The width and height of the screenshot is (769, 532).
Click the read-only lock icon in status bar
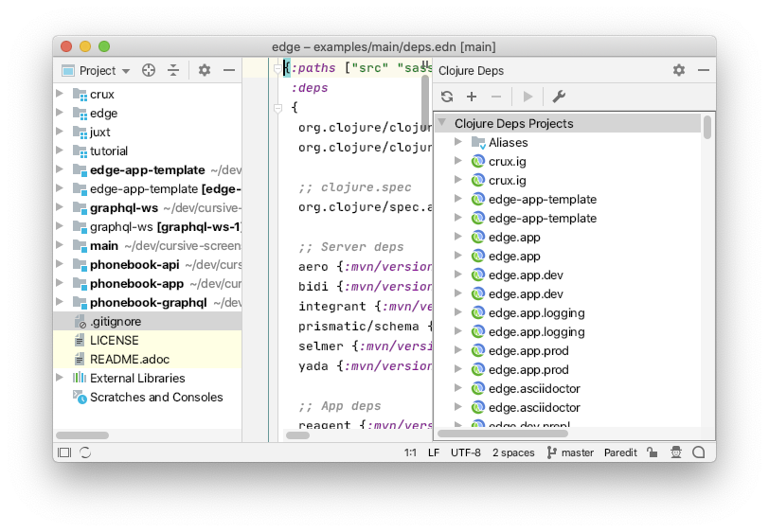tap(653, 452)
